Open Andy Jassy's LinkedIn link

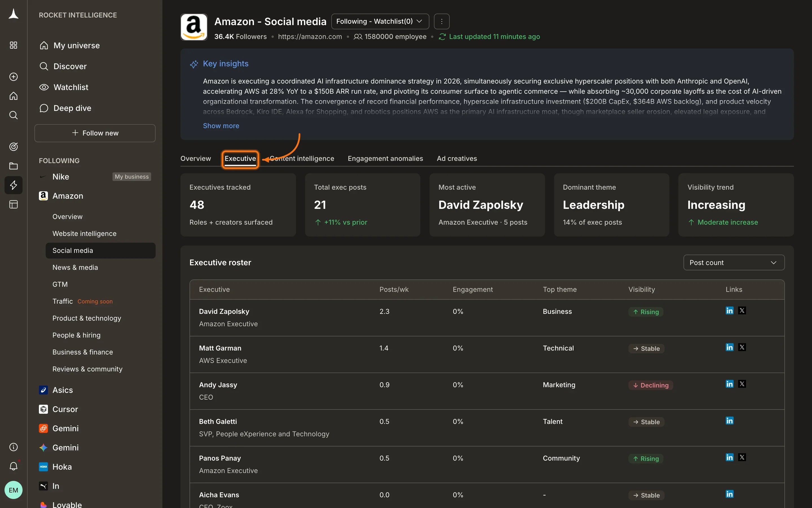click(729, 384)
